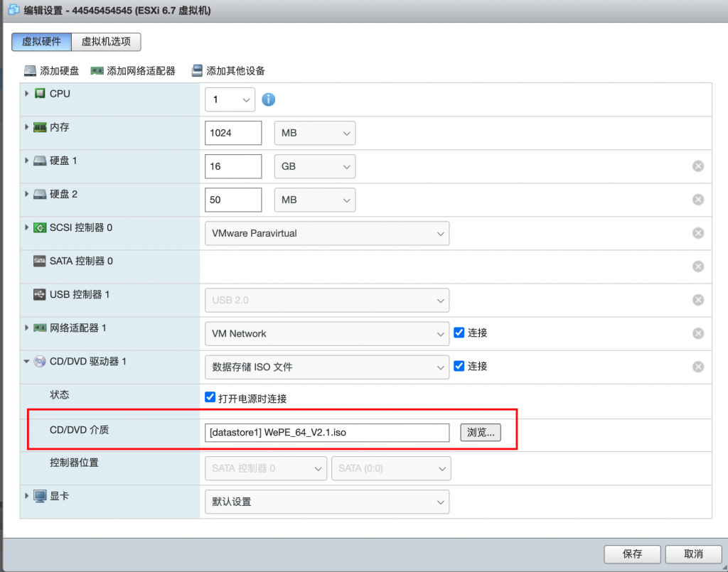Click the USB 控制器 1 icon
The height and width of the screenshot is (572, 728).
coord(40,294)
